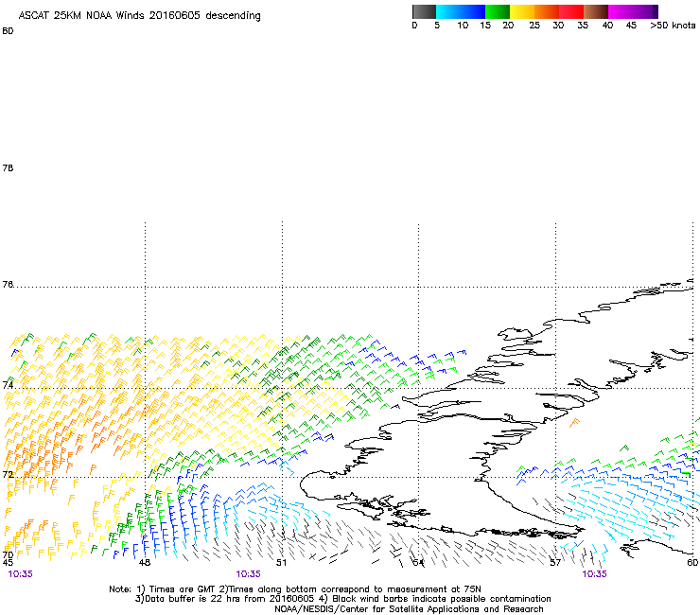This screenshot has height=615, width=700.
Task: Click the latitude label '74' on the left axis
Action: (x=8, y=385)
